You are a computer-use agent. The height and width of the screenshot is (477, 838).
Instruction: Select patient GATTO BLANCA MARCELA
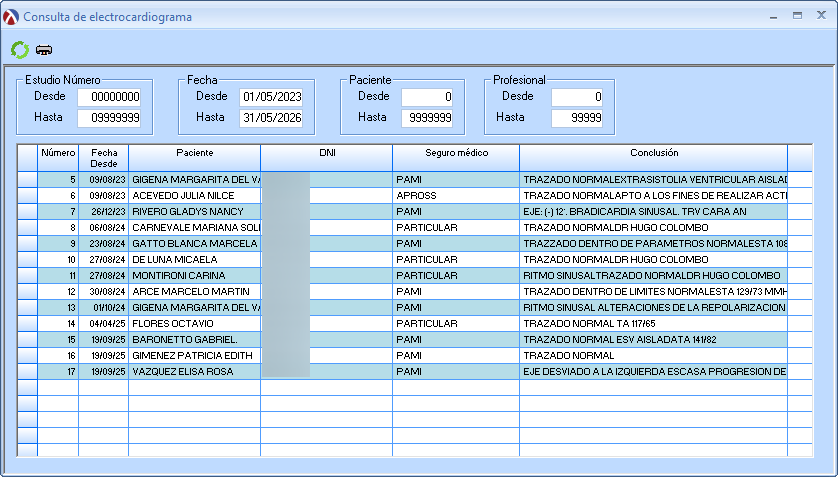pyautogui.click(x=195, y=244)
